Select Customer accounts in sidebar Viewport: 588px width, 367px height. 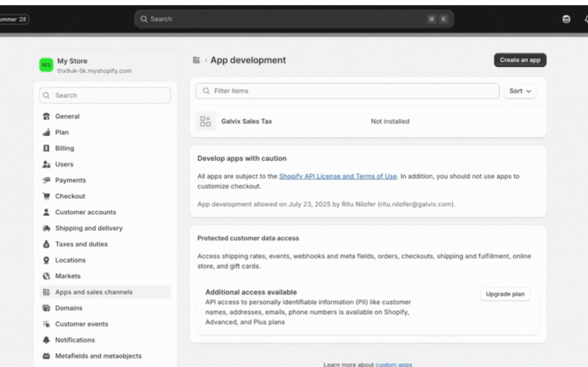point(105,212)
